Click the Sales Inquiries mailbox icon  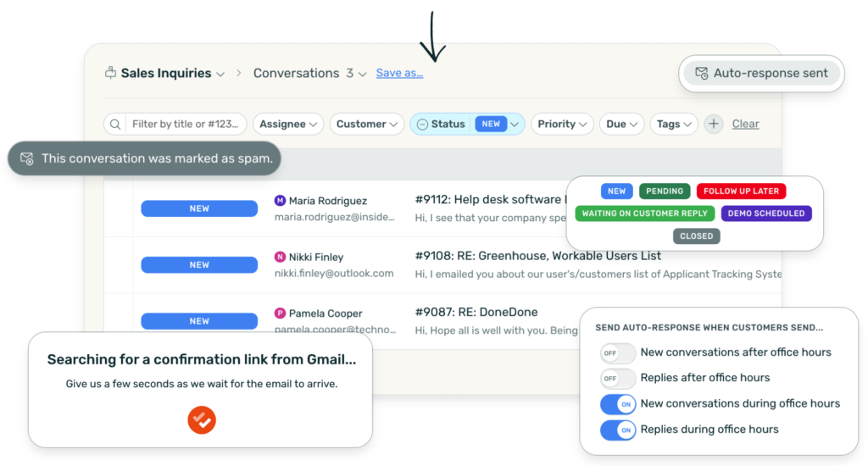point(110,74)
